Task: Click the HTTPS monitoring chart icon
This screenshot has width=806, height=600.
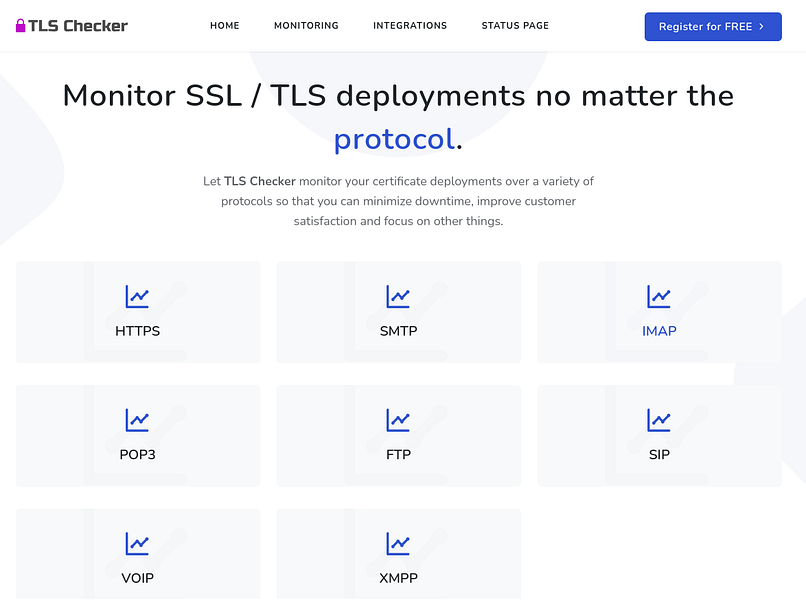Action: (x=137, y=295)
